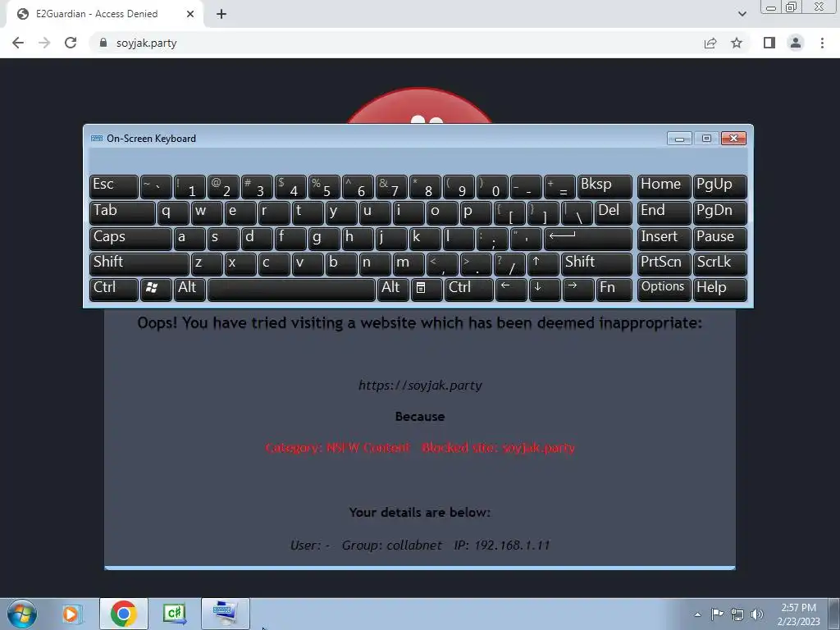The image size is (840, 630).
Task: Toggle ScrLk on On-Screen Keyboard
Action: pos(719,263)
